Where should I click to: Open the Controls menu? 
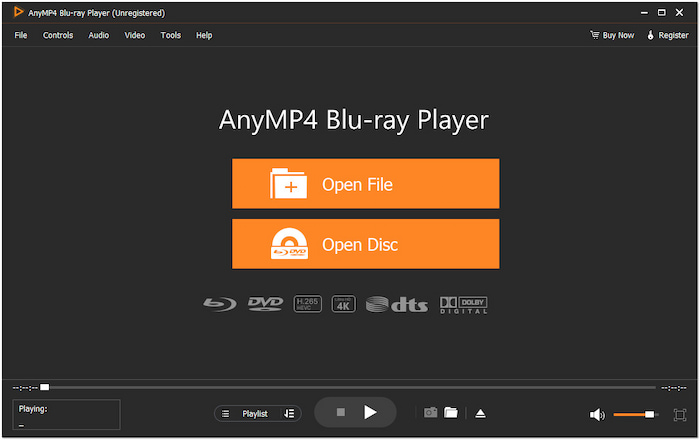58,35
